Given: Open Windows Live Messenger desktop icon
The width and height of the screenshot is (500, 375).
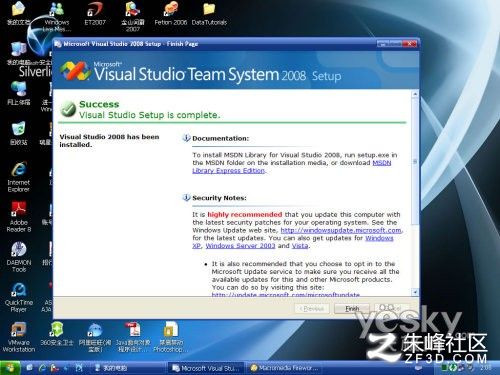Looking at the screenshot, I should point(57,17).
